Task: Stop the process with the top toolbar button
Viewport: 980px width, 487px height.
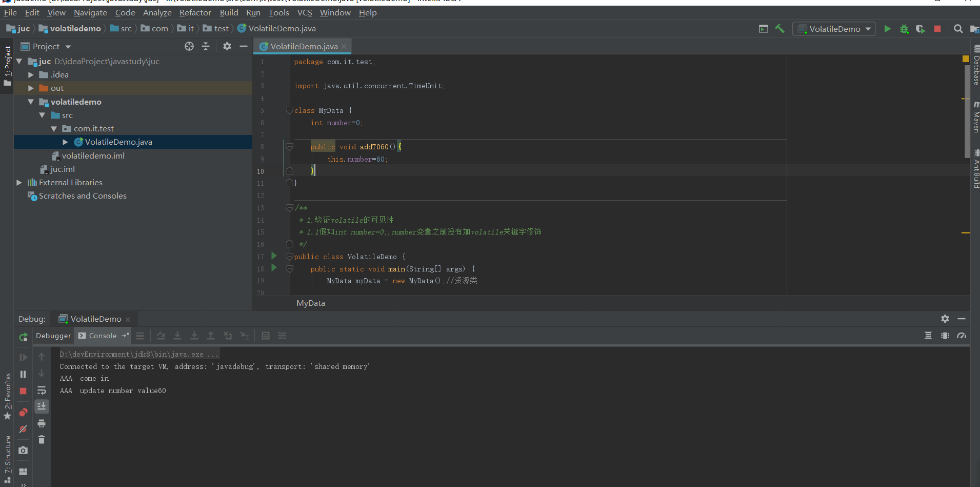Action: coord(937,29)
